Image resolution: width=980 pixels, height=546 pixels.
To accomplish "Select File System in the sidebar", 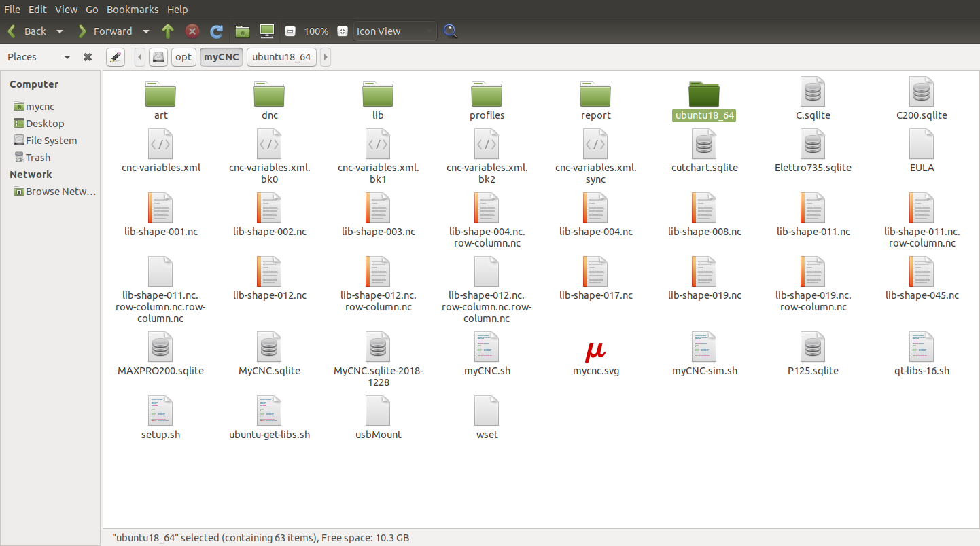I will (x=51, y=141).
